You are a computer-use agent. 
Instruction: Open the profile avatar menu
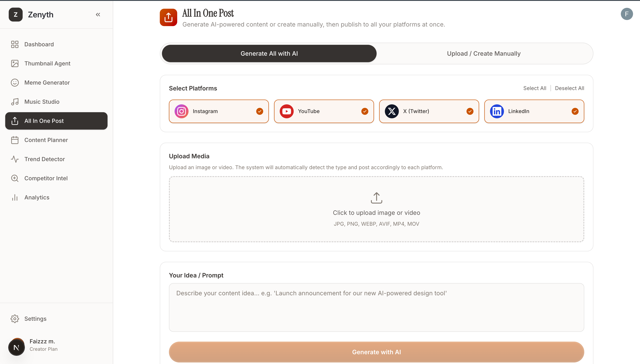coord(627,14)
